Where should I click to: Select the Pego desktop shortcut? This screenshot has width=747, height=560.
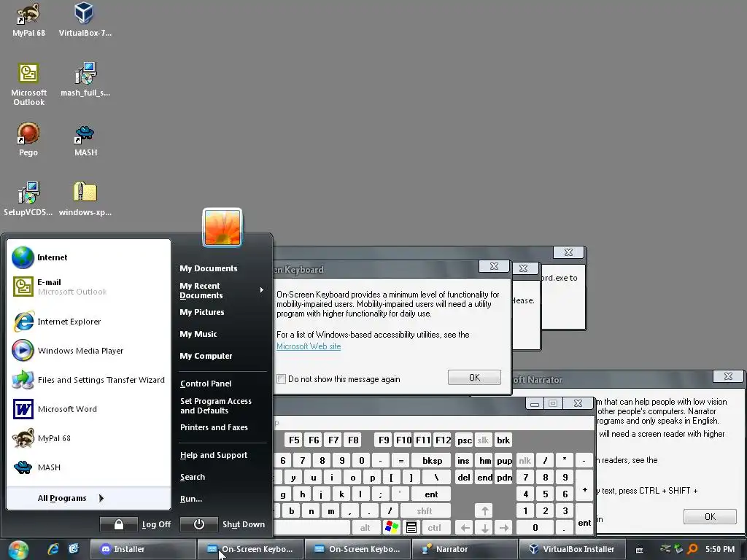(28, 139)
